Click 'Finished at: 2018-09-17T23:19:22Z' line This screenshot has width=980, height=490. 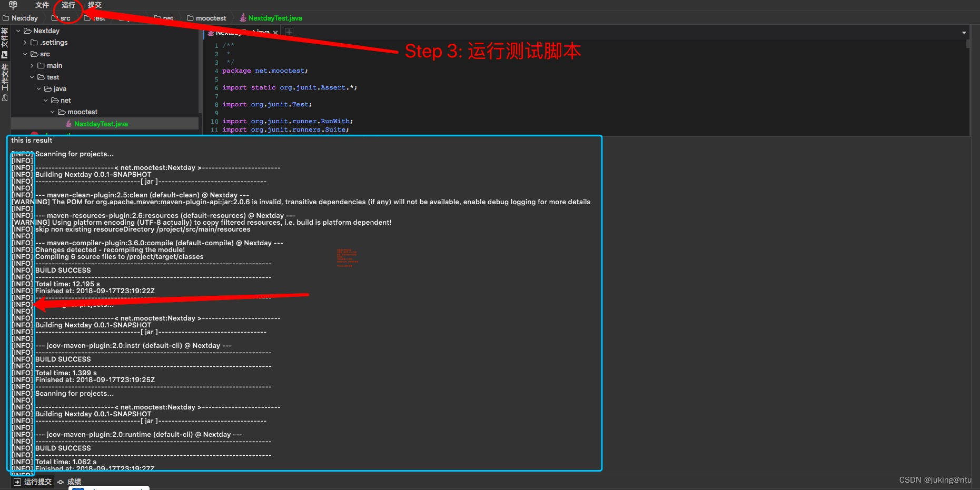tap(83, 291)
